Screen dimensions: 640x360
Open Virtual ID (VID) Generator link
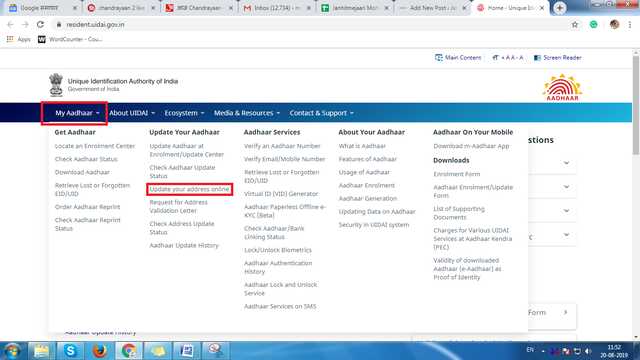[x=281, y=194]
